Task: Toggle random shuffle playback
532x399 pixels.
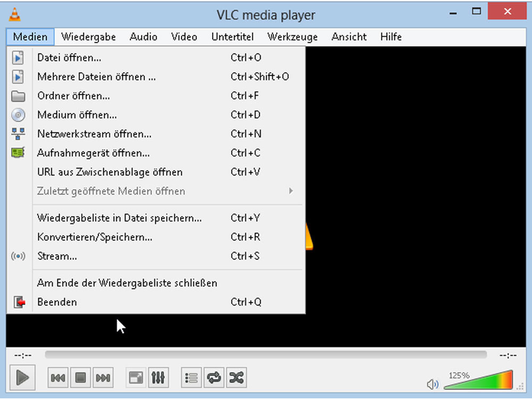Action: [x=236, y=378]
